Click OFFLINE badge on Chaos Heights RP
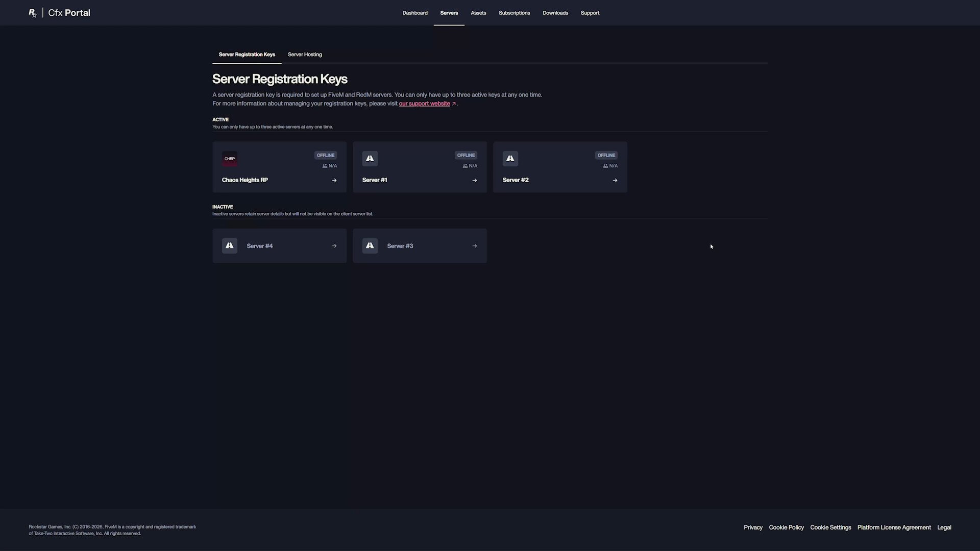Image resolution: width=980 pixels, height=551 pixels. [x=326, y=155]
